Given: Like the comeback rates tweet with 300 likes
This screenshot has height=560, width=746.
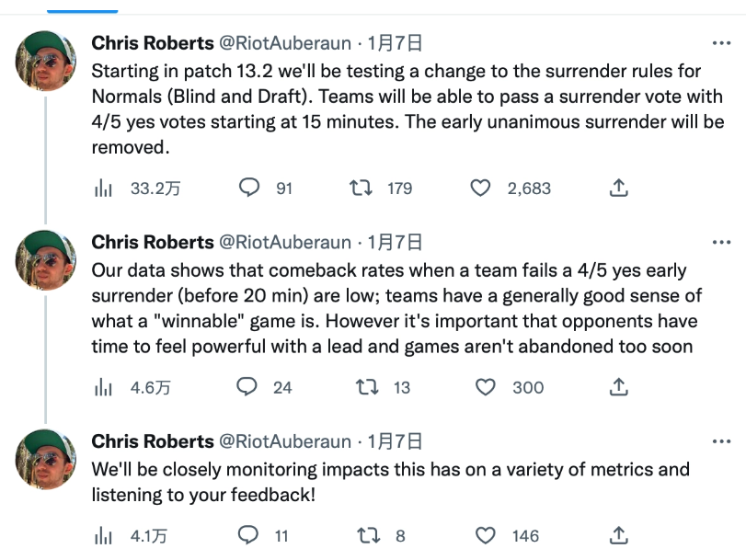Looking at the screenshot, I should [486, 387].
